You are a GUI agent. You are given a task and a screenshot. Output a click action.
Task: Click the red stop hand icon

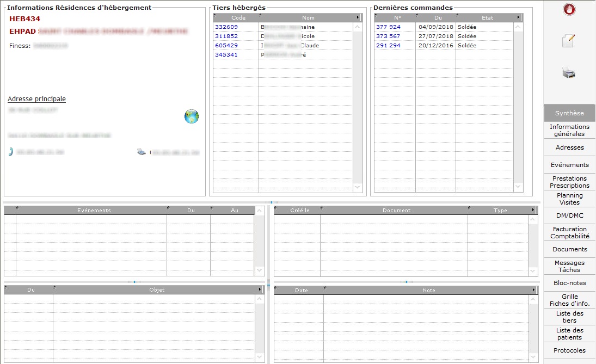click(x=569, y=9)
